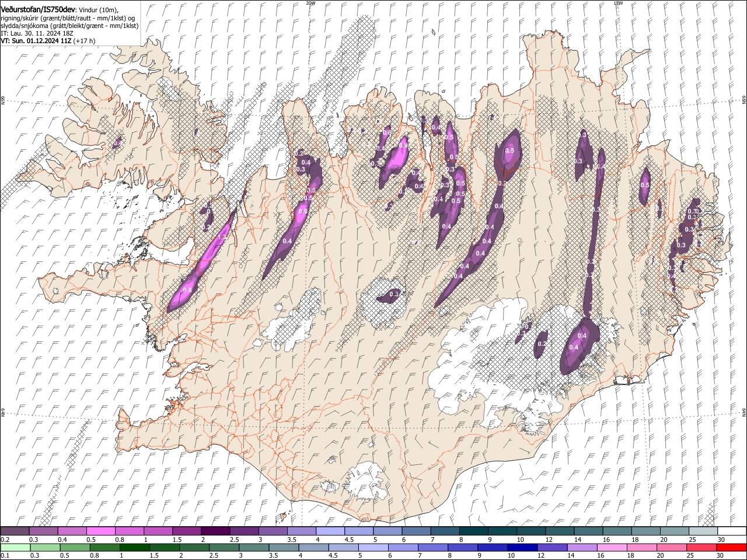Pick the lower legend swatch between 2 and 2.5

click(194, 548)
